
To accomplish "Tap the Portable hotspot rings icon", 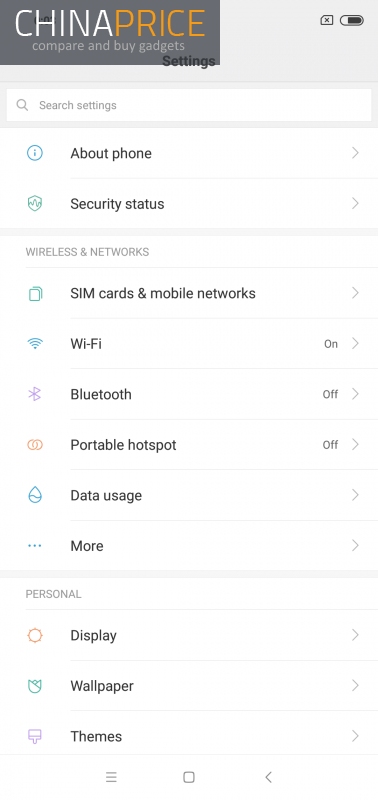I will click(x=35, y=445).
